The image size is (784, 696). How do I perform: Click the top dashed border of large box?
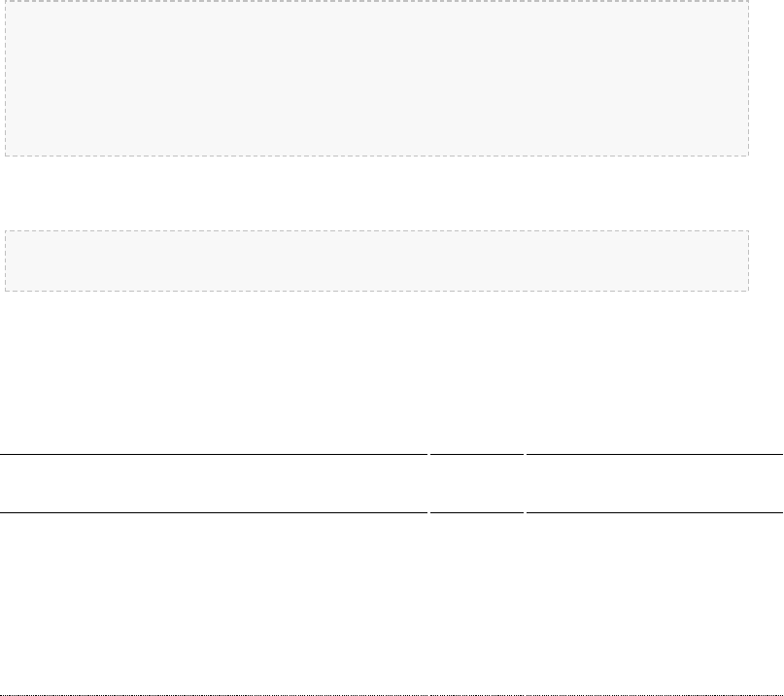(377, 1)
